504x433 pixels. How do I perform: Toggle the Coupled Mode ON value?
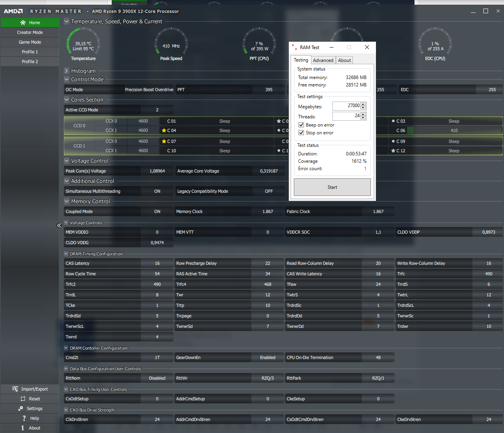tap(157, 211)
